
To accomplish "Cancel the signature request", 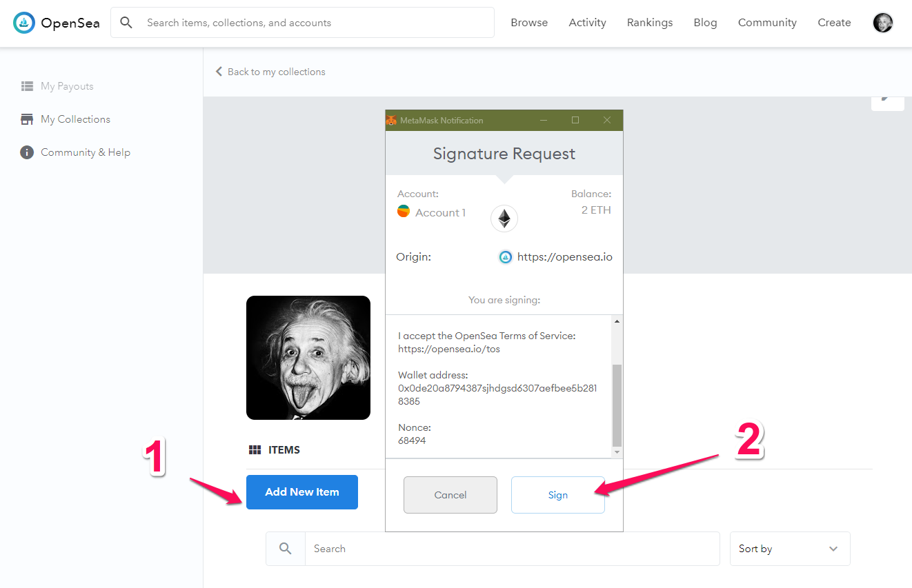I will 450,495.
